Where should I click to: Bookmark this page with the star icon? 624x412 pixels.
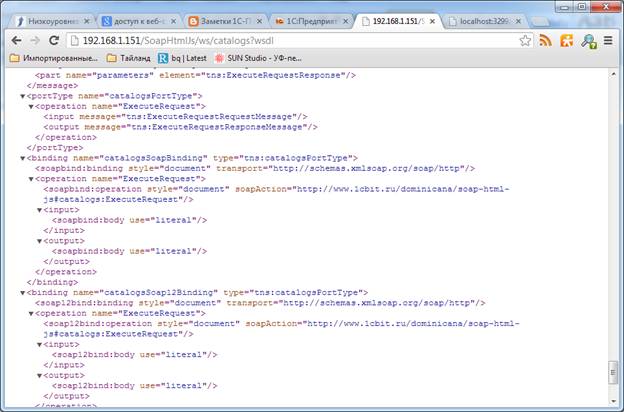[525, 41]
